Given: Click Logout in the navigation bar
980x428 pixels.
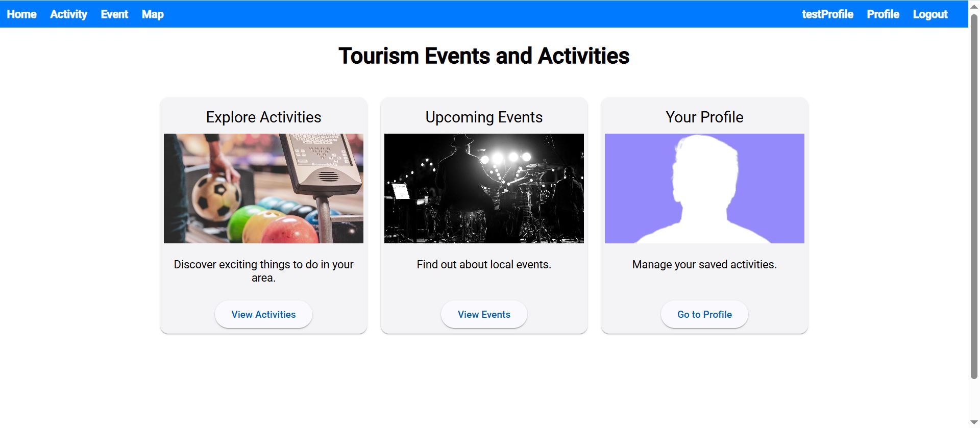Looking at the screenshot, I should (930, 14).
